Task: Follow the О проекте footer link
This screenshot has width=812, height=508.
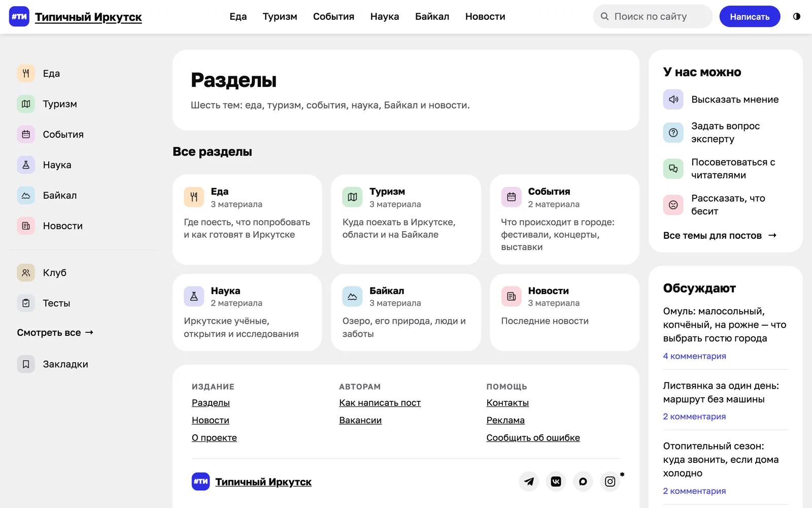Action: pyautogui.click(x=214, y=437)
